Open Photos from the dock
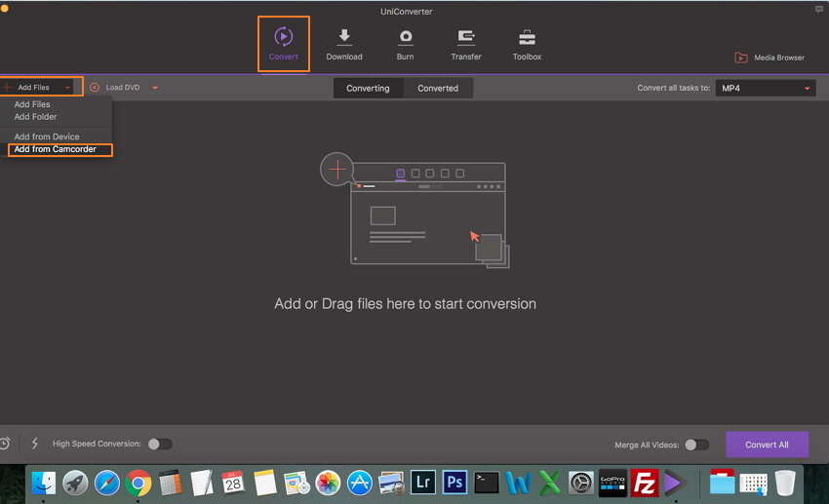This screenshot has height=504, width=829. [328, 483]
